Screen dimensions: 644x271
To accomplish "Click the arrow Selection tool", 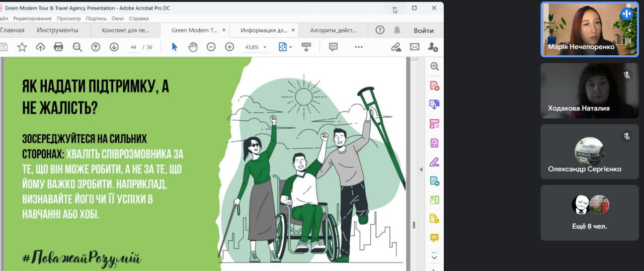I will coord(175,47).
